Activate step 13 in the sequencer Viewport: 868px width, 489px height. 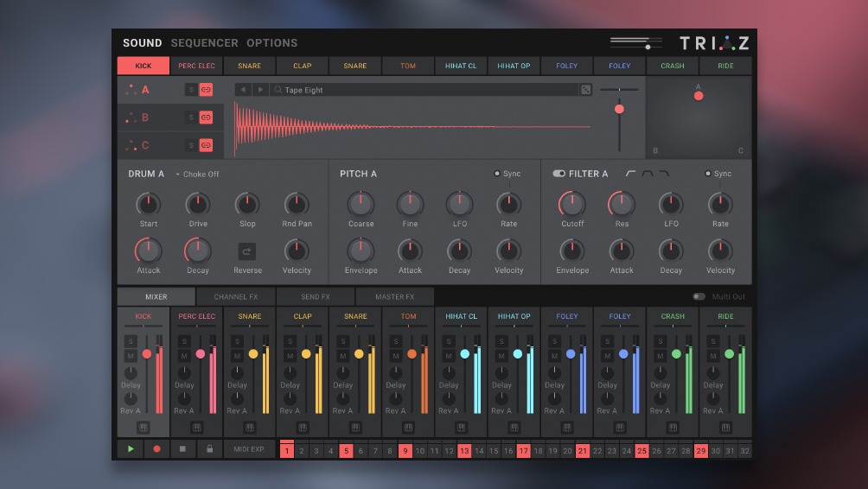click(x=464, y=451)
